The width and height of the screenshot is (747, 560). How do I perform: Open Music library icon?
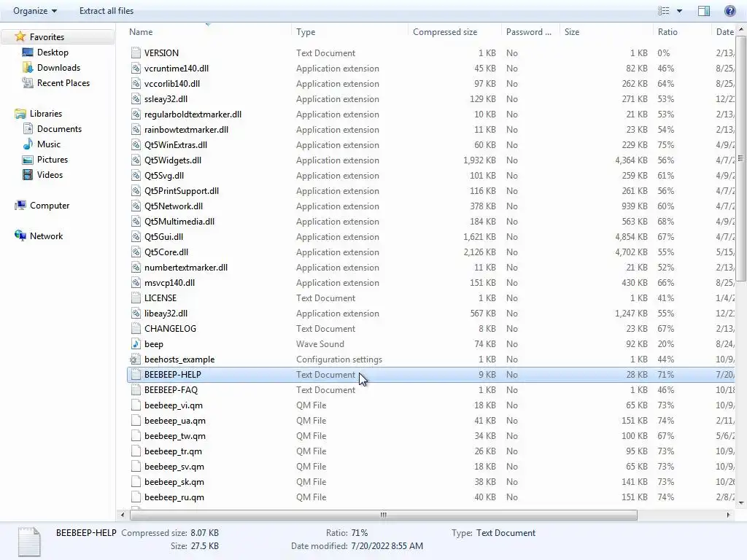28,144
